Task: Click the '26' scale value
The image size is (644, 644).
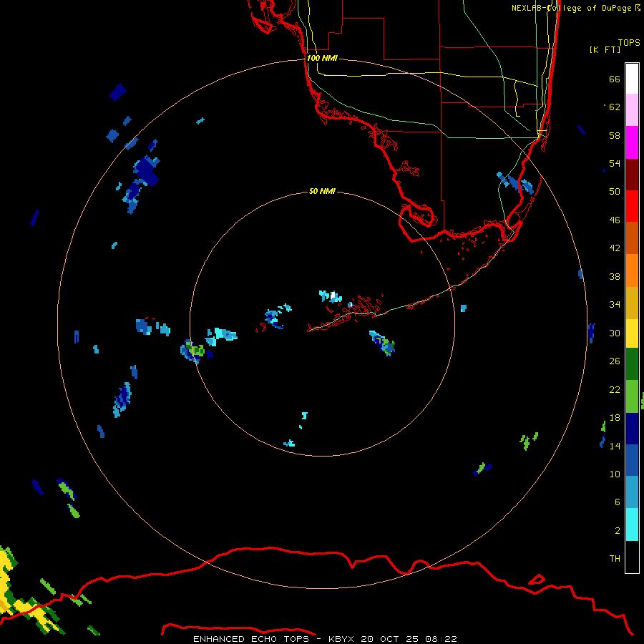Action: click(615, 361)
